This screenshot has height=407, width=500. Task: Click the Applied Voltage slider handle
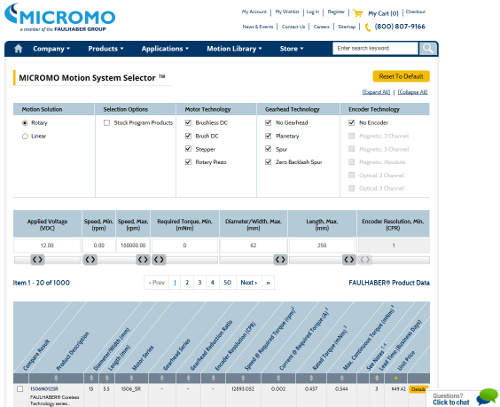[37, 259]
